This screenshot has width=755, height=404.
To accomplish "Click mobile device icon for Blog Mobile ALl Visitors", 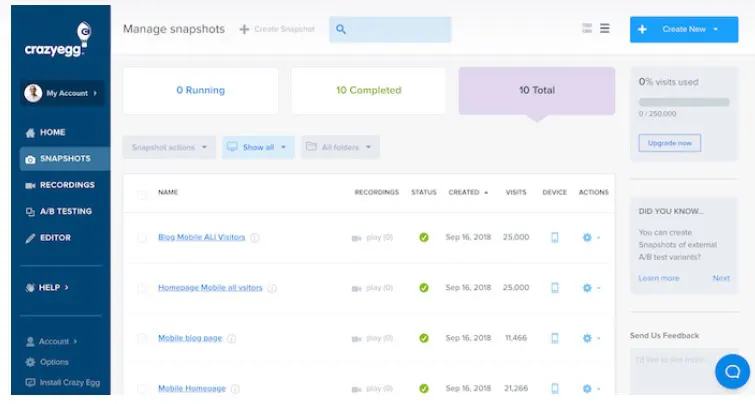I will [x=555, y=237].
